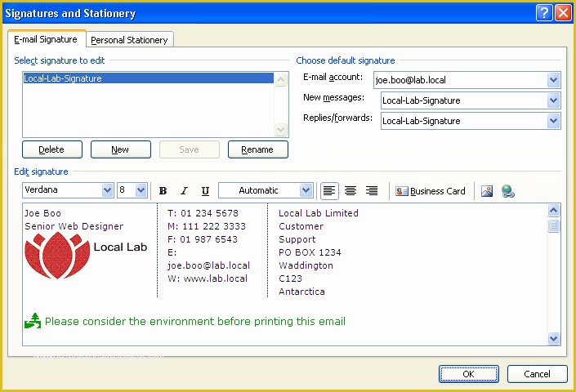Click the 'Local Lab' logo text
This screenshot has width=576, height=392.
tap(120, 247)
